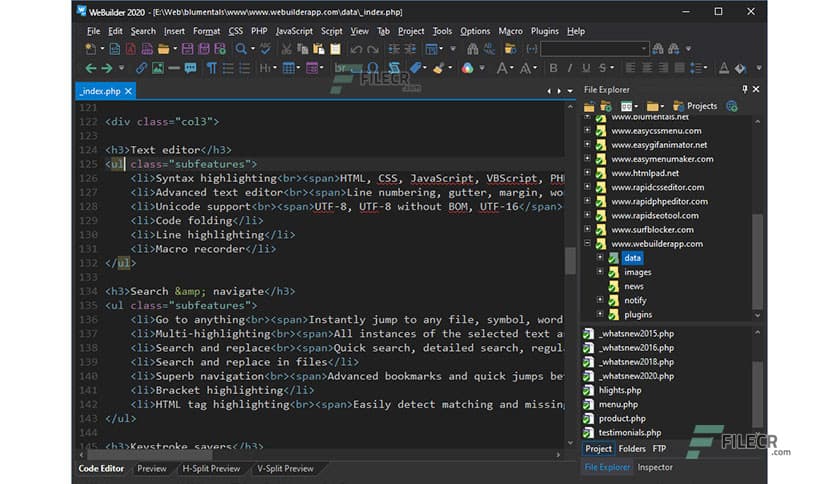The image size is (836, 484).
Task: Open menu.php in file list
Action: pyautogui.click(x=618, y=404)
